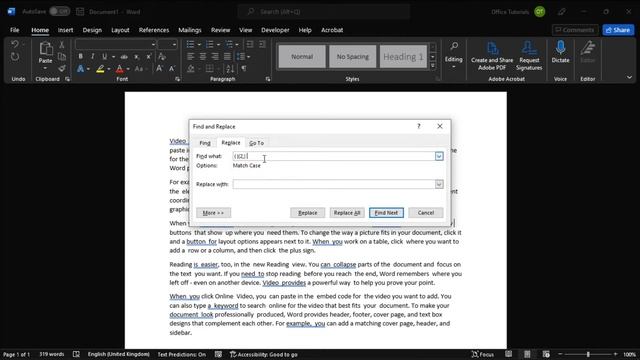Expand the Styles gallery
The height and width of the screenshot is (360, 640).
[x=433, y=66]
